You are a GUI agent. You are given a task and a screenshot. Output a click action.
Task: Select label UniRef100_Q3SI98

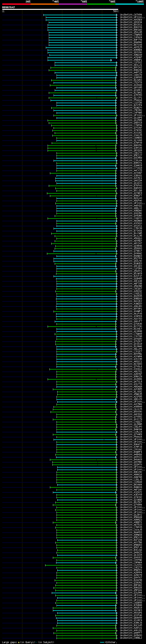point(131,359)
